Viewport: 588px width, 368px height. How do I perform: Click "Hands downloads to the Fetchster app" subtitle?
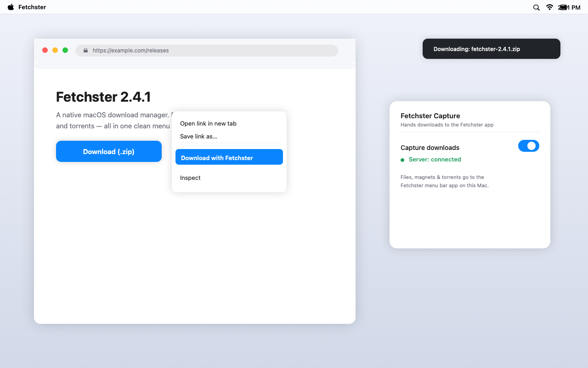(x=447, y=125)
